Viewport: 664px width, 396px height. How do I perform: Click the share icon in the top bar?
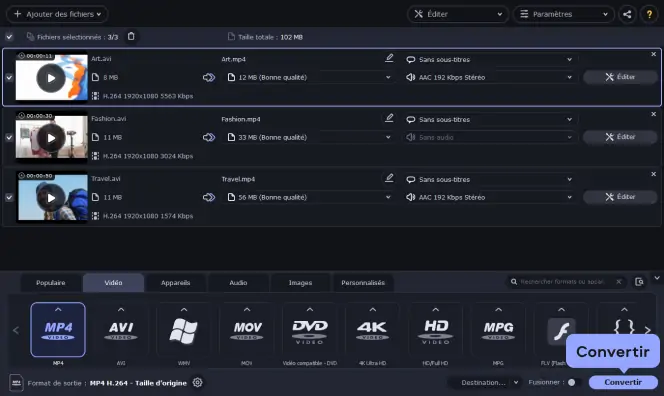(627, 14)
